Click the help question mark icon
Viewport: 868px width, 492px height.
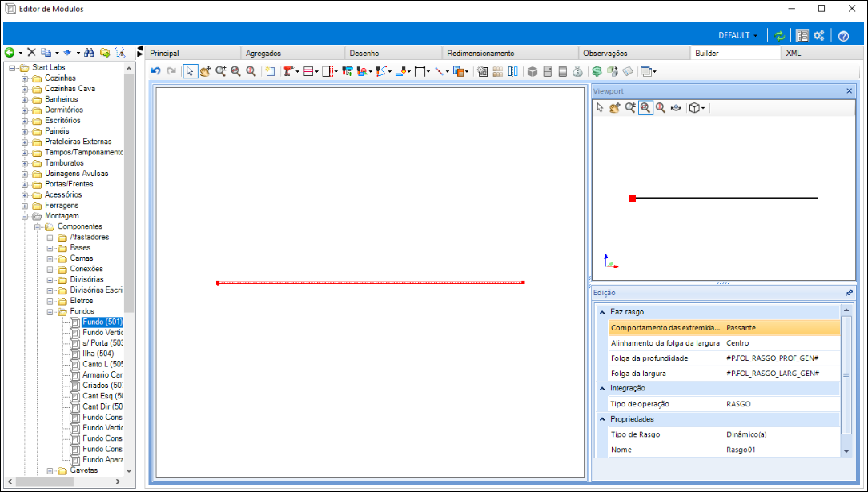pyautogui.click(x=843, y=36)
